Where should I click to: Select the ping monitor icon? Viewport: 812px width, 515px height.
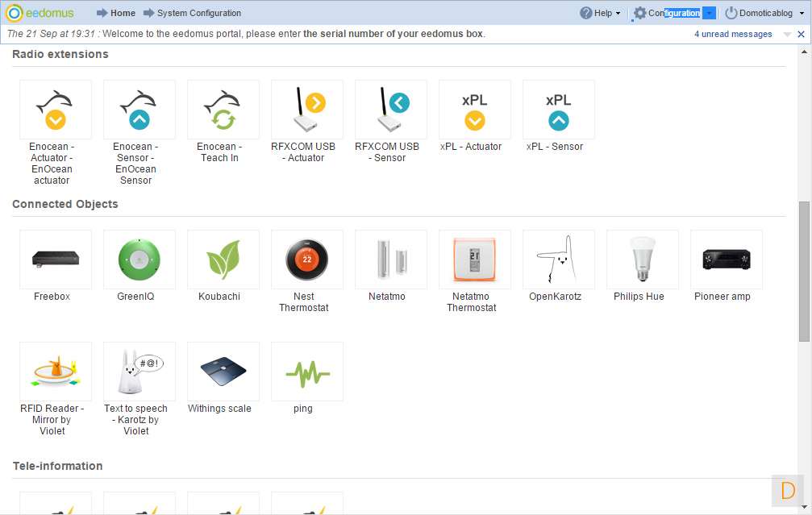pyautogui.click(x=307, y=372)
